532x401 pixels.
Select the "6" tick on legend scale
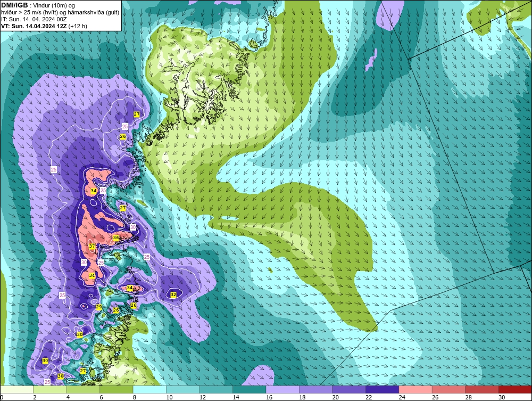point(102,397)
